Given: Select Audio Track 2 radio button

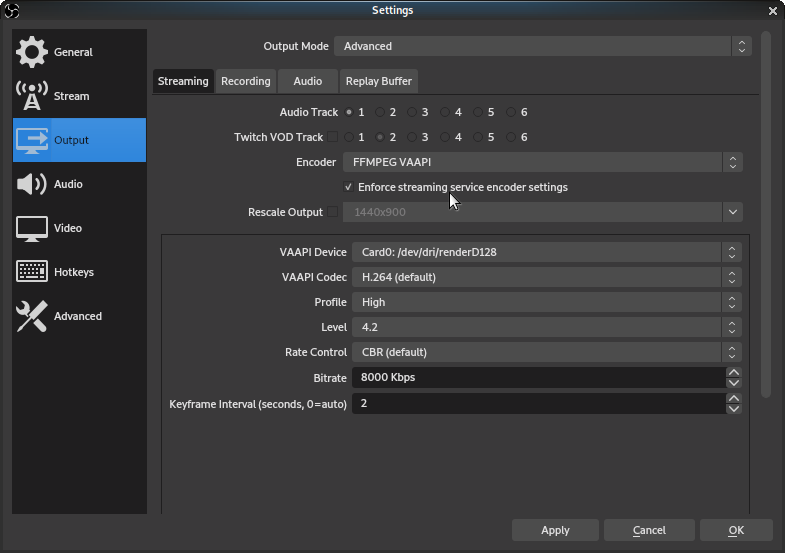Looking at the screenshot, I should pyautogui.click(x=380, y=112).
